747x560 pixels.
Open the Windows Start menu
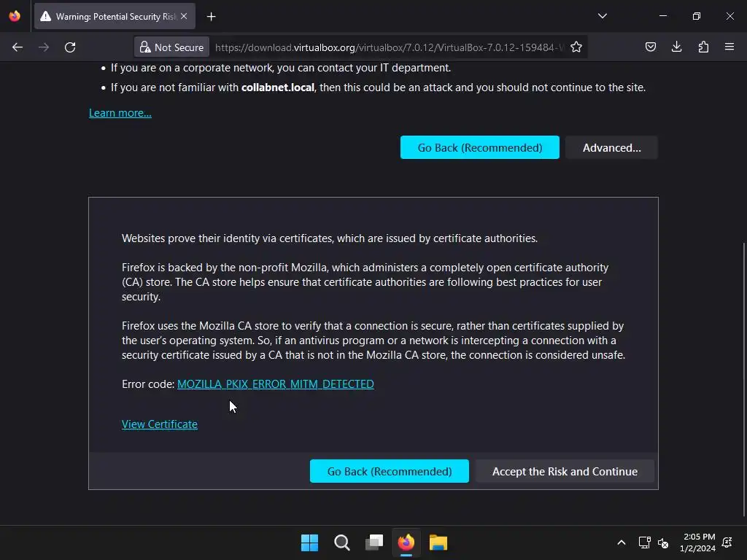pos(309,542)
